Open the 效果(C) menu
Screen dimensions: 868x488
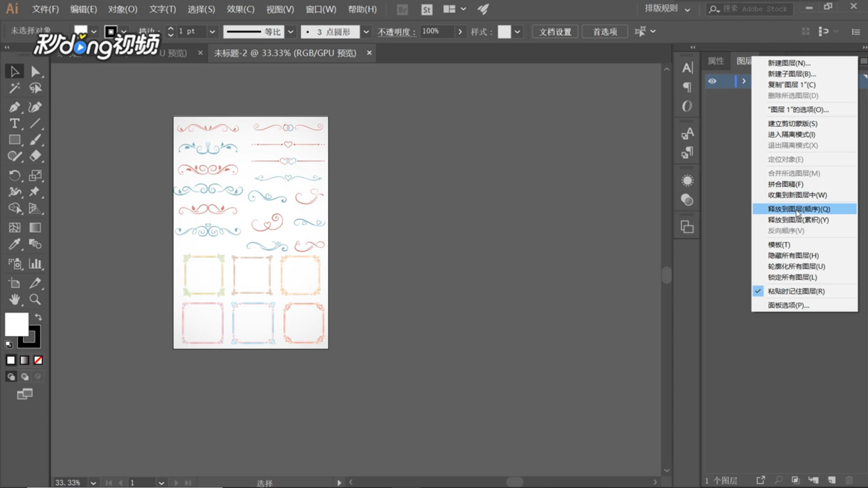(241, 9)
